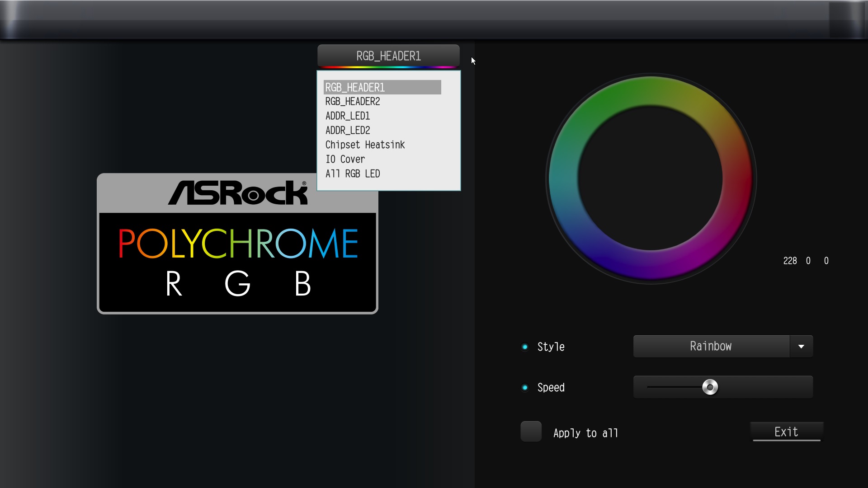Click the Style bullet indicator
The width and height of the screenshot is (868, 488).
click(525, 347)
